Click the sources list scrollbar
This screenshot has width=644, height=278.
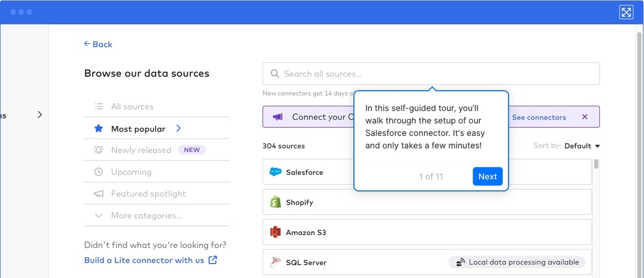pyautogui.click(x=596, y=164)
